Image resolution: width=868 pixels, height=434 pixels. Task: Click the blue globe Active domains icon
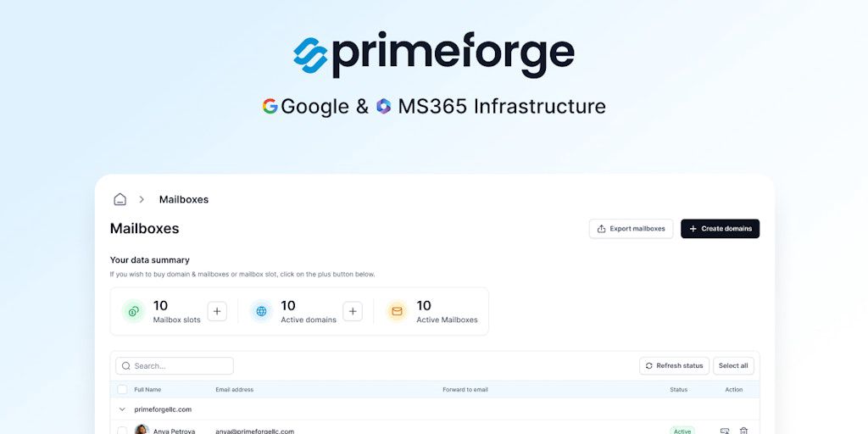point(261,311)
